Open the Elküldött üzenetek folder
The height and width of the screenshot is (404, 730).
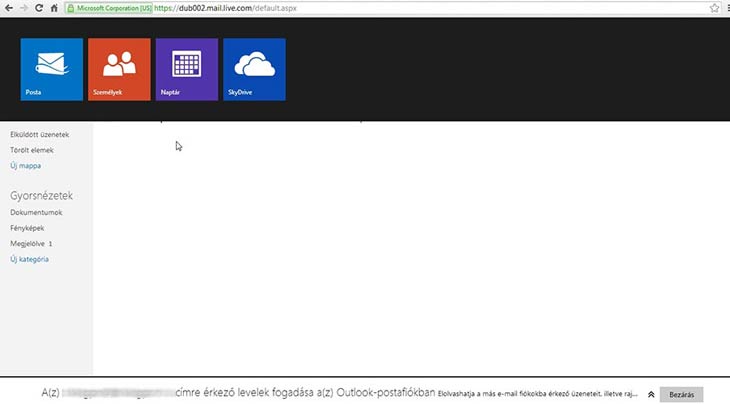(39, 134)
